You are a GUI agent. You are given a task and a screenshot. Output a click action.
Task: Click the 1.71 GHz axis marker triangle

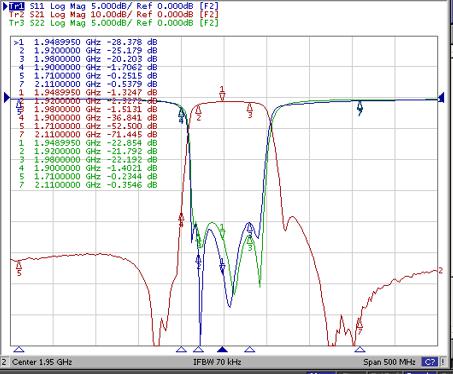(19, 349)
